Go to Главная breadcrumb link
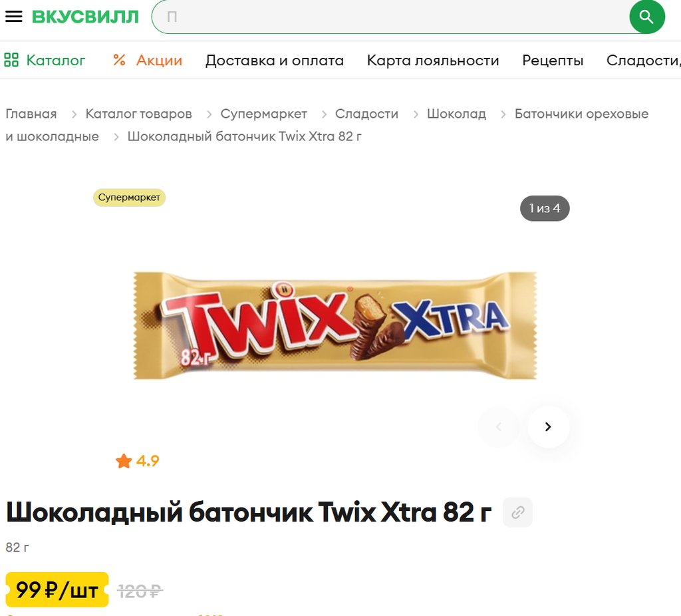Image resolution: width=681 pixels, height=616 pixels. 31,114
